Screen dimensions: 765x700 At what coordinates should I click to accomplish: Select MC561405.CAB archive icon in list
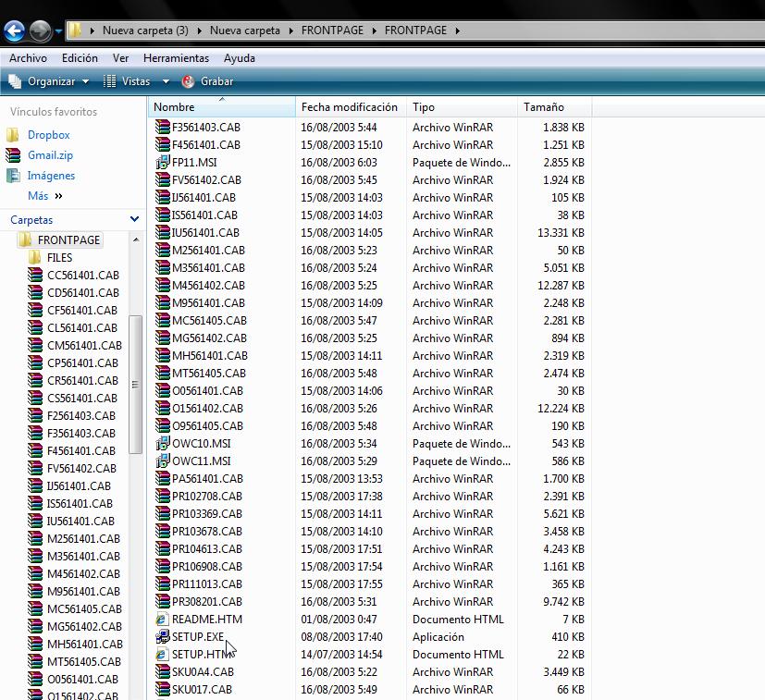163,321
